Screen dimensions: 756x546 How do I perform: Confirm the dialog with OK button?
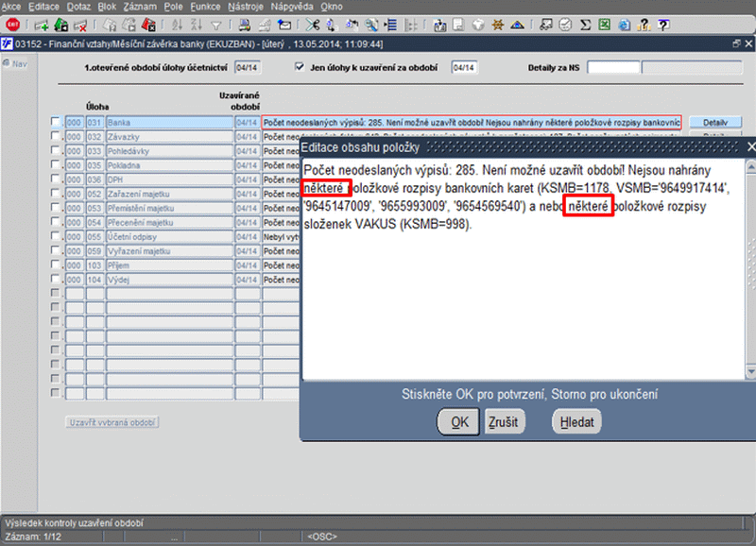tap(458, 421)
